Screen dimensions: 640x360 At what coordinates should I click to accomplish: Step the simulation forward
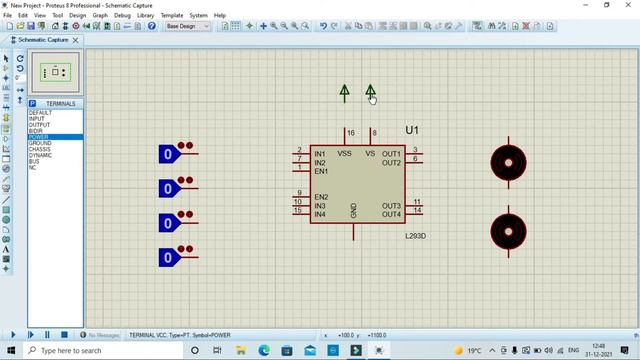31,335
